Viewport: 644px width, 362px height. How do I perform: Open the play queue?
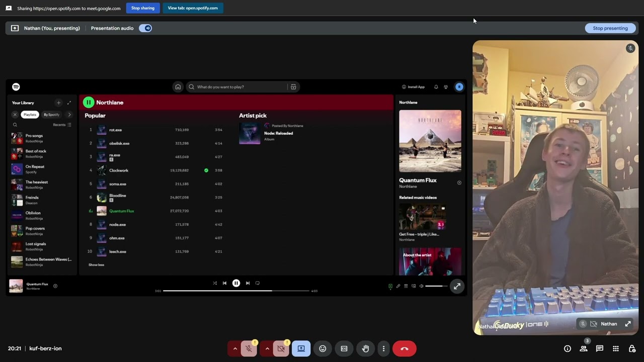(406, 286)
